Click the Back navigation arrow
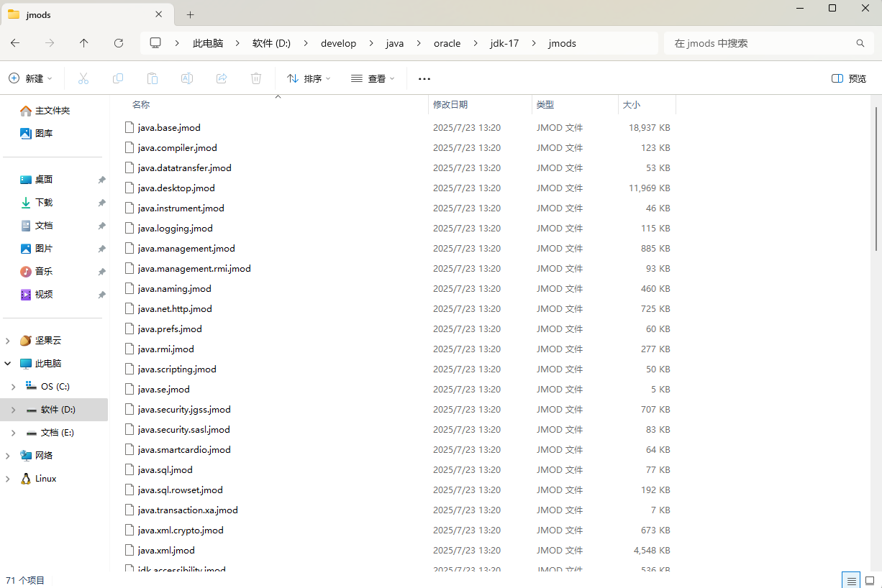882x588 pixels. pyautogui.click(x=15, y=43)
